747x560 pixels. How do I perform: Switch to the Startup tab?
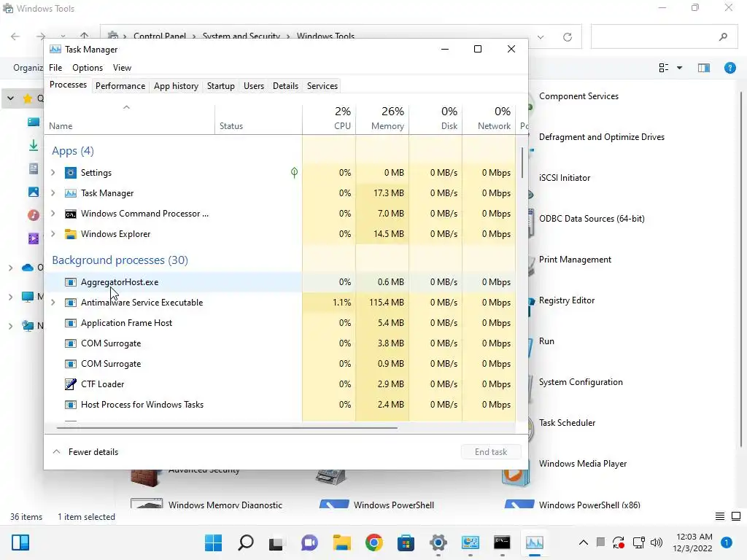(x=220, y=86)
